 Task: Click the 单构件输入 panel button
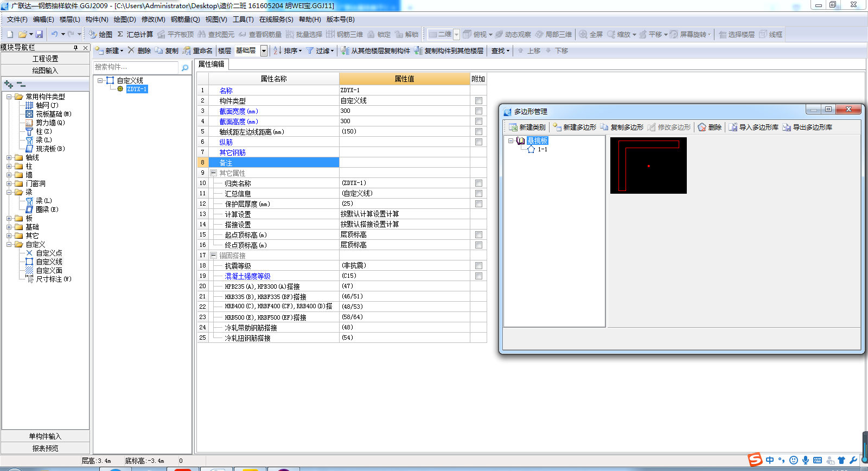[45, 436]
